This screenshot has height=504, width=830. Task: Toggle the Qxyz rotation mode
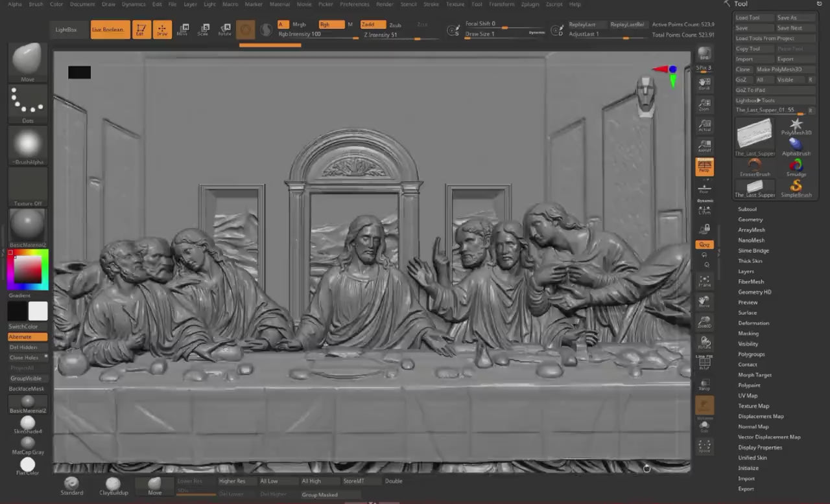tap(704, 245)
